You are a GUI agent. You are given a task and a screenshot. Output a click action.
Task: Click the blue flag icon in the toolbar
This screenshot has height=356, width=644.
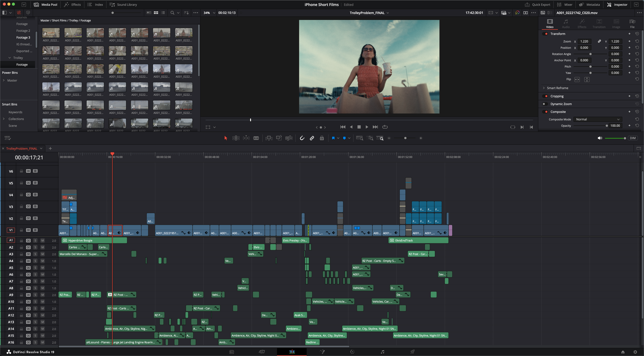tap(333, 138)
